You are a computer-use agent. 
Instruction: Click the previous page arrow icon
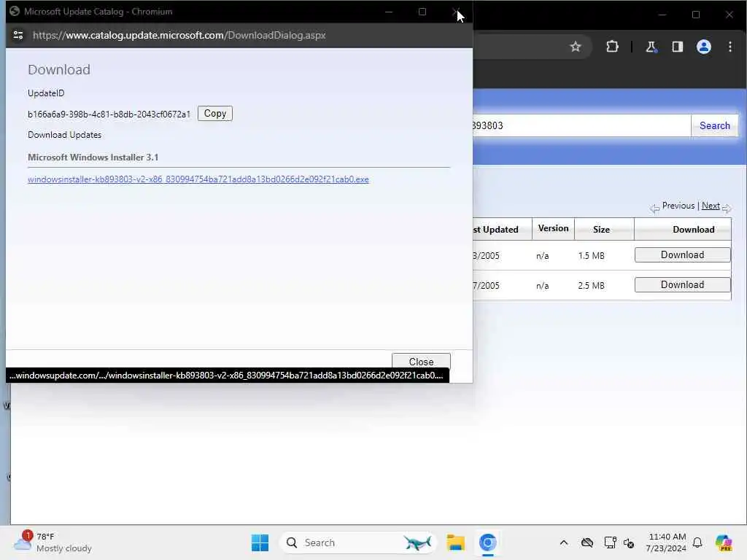[x=654, y=208]
